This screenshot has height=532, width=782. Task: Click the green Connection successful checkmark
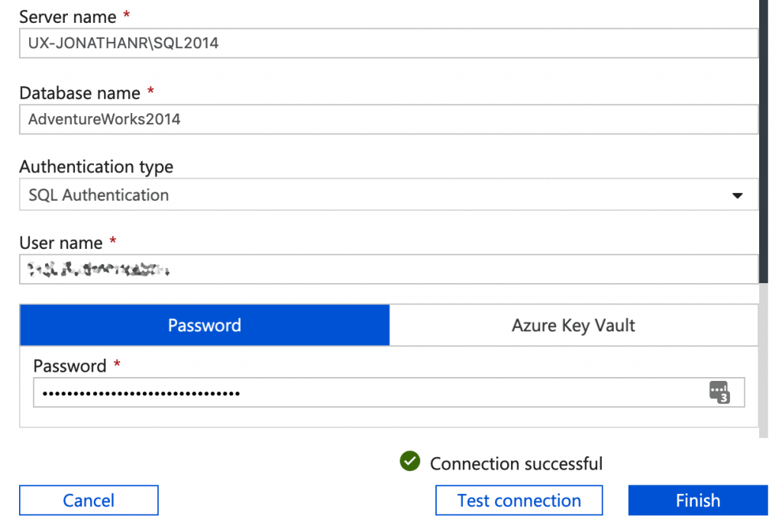(410, 462)
